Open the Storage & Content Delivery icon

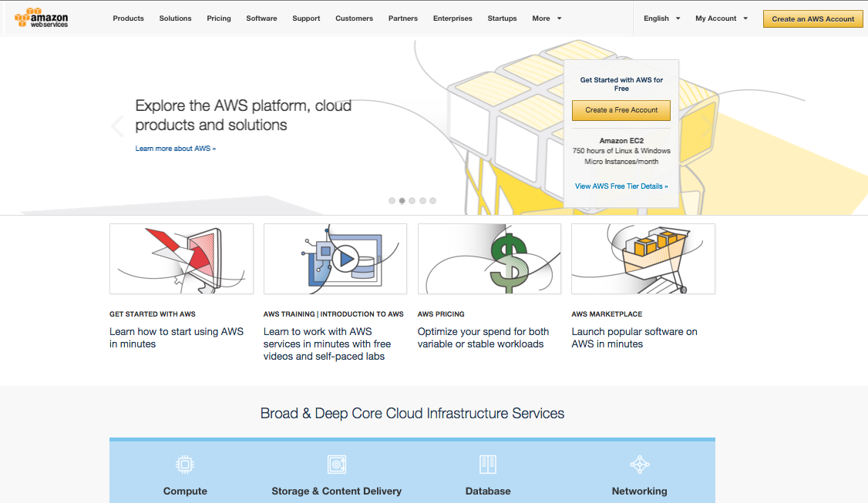click(337, 464)
